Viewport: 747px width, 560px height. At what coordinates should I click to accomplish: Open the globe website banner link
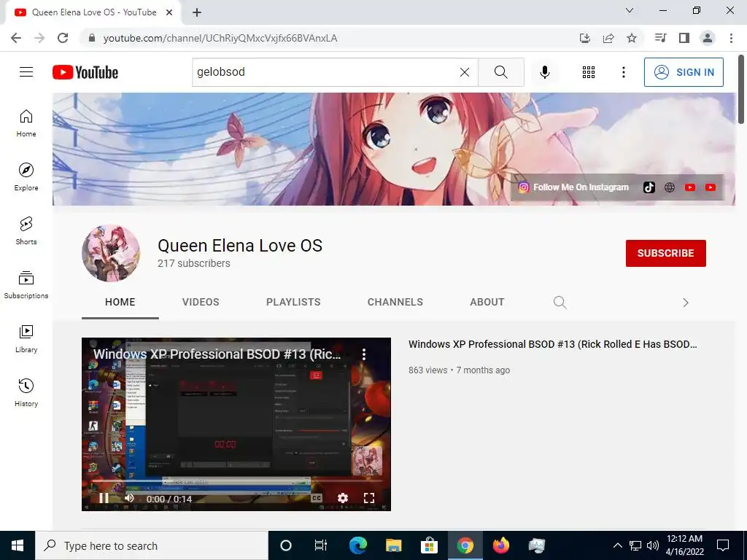670,187
